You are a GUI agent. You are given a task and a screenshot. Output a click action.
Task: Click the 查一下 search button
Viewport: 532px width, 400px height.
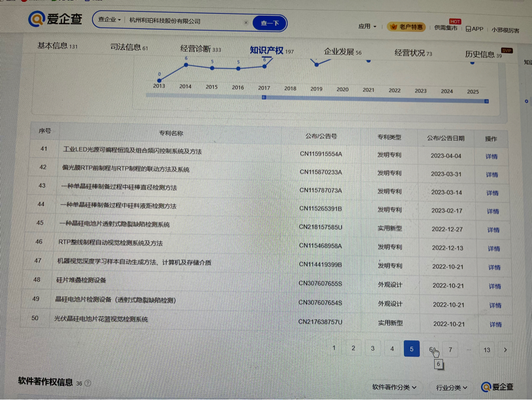pos(270,23)
